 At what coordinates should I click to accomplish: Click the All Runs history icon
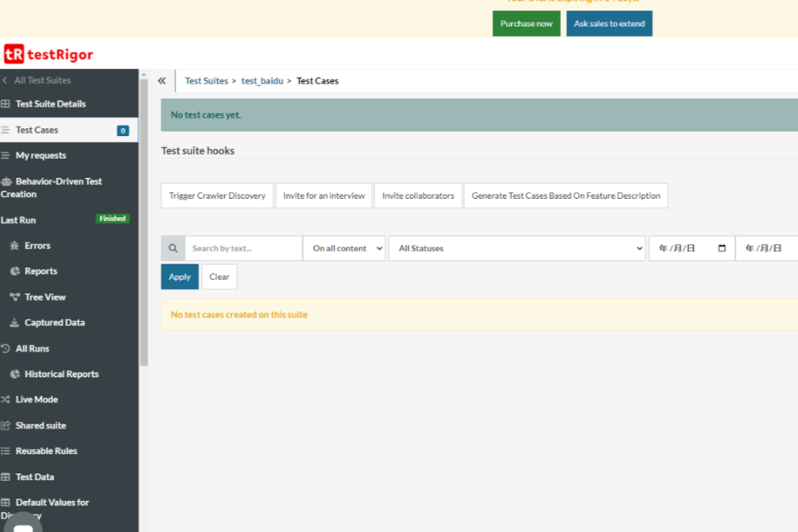(x=6, y=349)
